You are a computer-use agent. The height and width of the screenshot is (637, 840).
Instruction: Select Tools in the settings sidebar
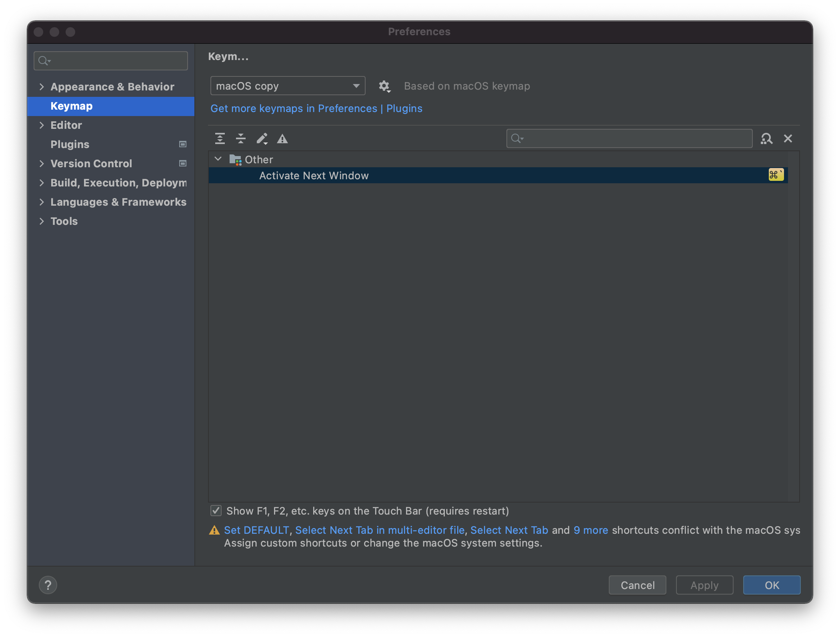[x=64, y=221]
